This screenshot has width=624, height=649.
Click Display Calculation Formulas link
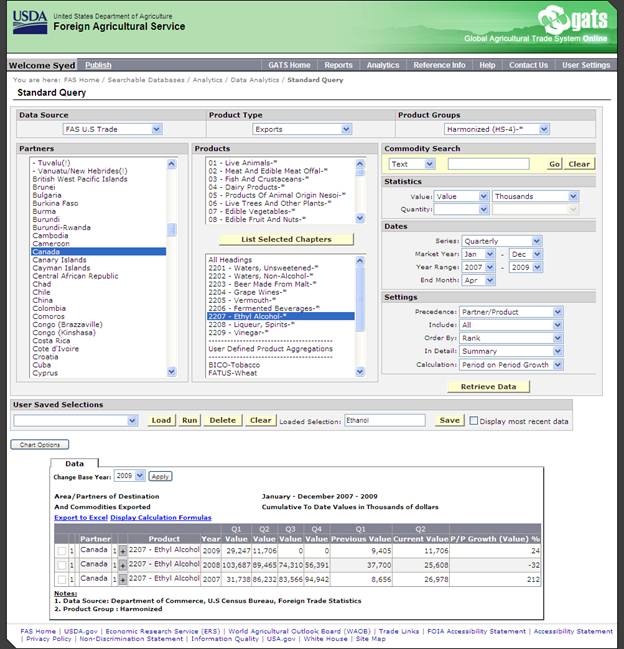[x=161, y=517]
